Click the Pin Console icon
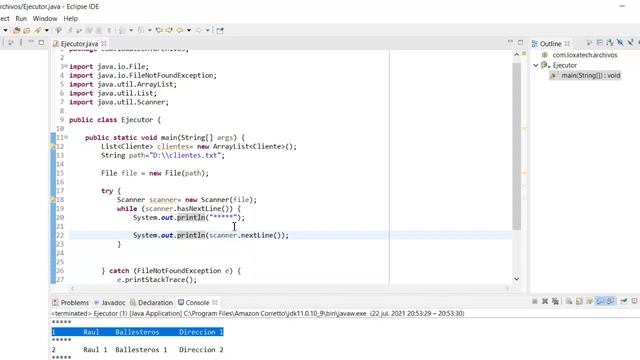Viewport: 640px width, 360px height. click(x=624, y=301)
